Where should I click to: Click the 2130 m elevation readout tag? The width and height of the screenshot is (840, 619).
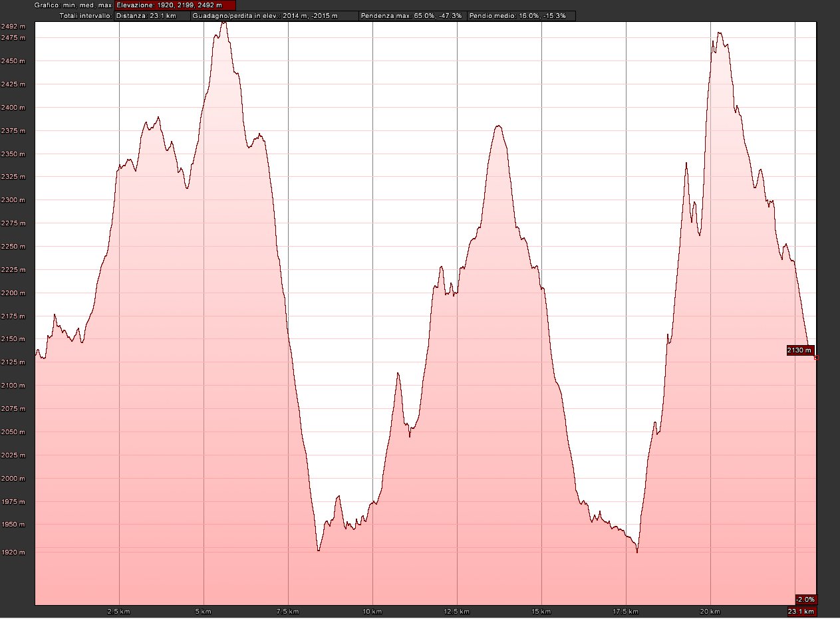tap(800, 350)
